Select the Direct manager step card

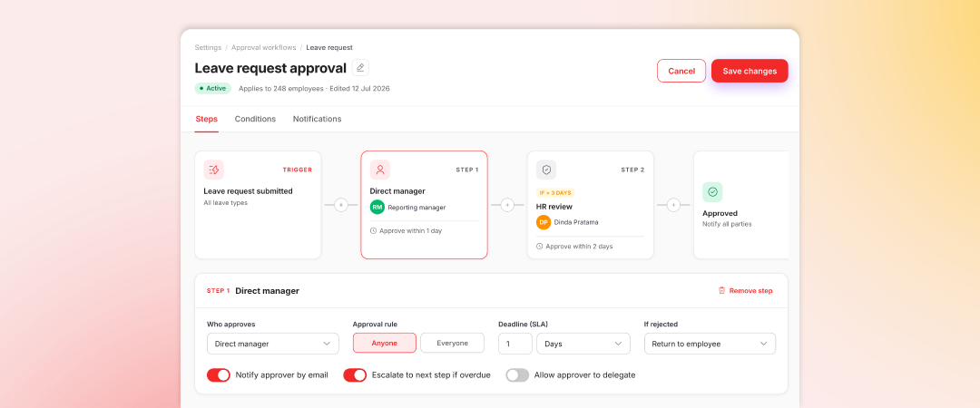pyautogui.click(x=425, y=205)
